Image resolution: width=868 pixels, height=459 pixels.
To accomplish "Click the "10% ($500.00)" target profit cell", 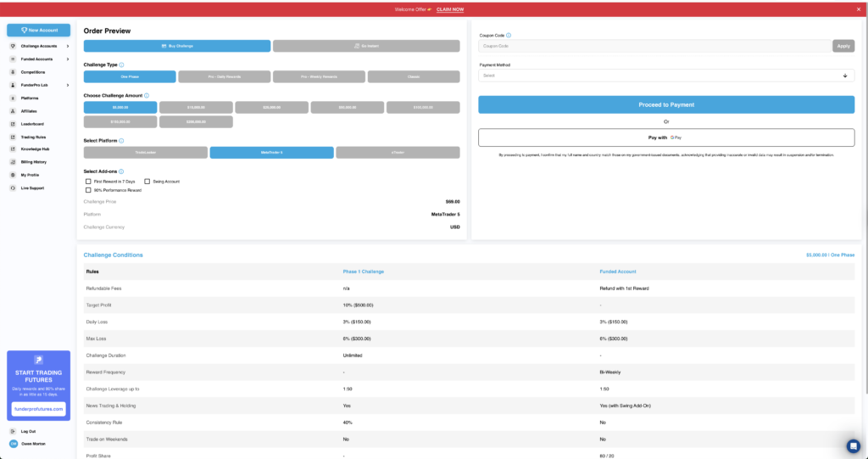I will [x=359, y=305].
